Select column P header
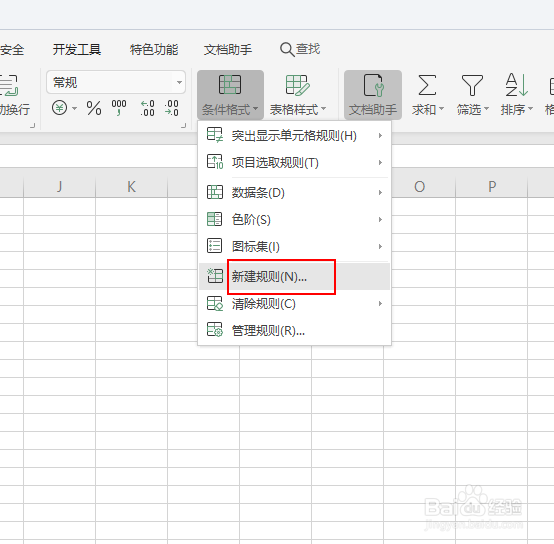This screenshot has height=544, width=554. pos(492,187)
